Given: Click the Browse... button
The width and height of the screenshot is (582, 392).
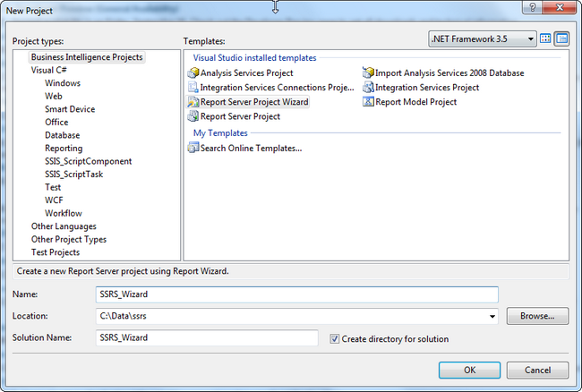Looking at the screenshot, I should point(537,316).
